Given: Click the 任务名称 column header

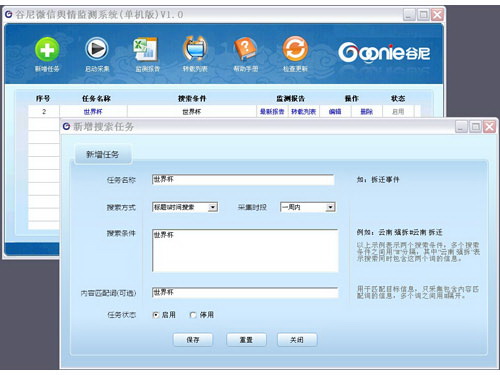Looking at the screenshot, I should pyautogui.click(x=96, y=98).
